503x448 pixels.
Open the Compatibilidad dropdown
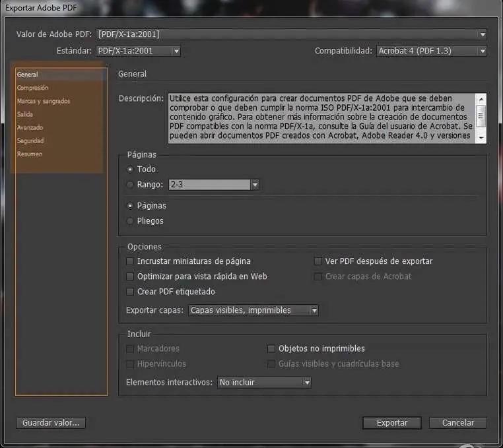click(432, 51)
